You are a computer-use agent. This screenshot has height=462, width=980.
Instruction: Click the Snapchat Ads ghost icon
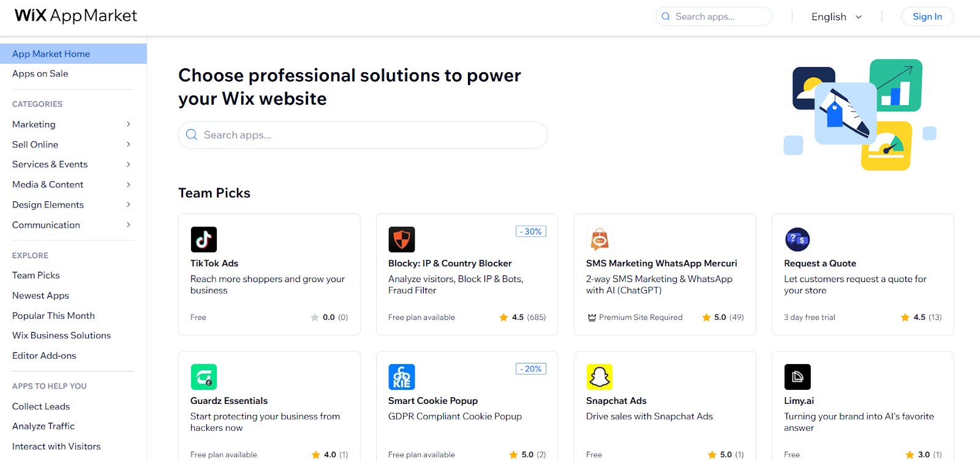599,377
